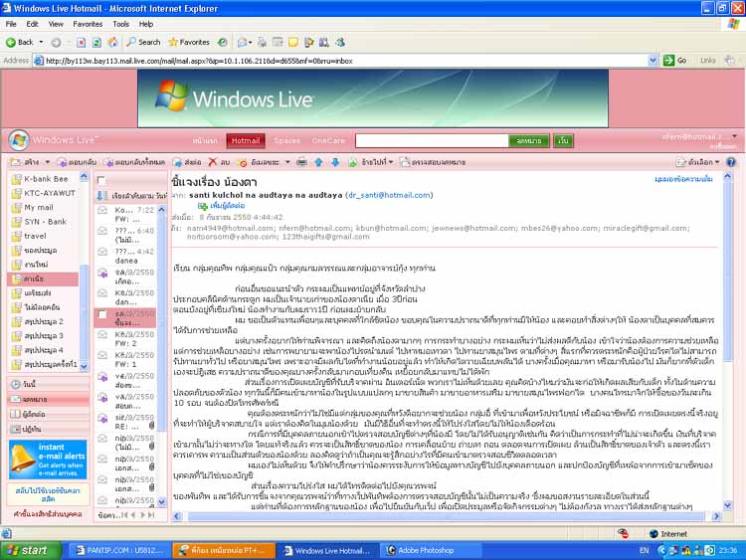Open the IE Tools menu
The height and width of the screenshot is (560, 746).
(x=120, y=24)
